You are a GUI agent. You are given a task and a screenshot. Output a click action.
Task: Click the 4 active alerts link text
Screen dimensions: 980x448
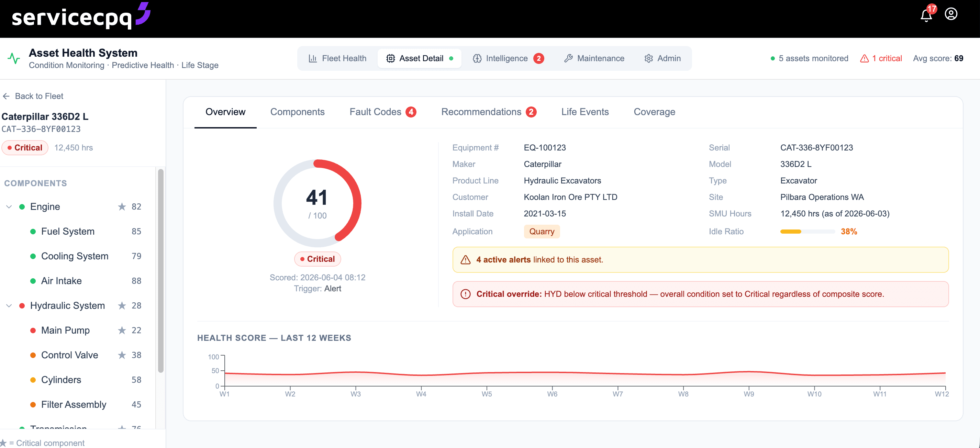pos(503,260)
